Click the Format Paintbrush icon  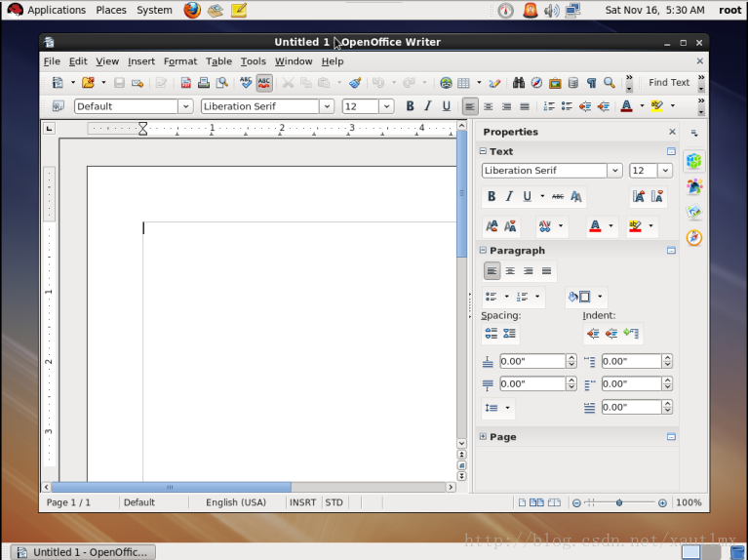355,83
